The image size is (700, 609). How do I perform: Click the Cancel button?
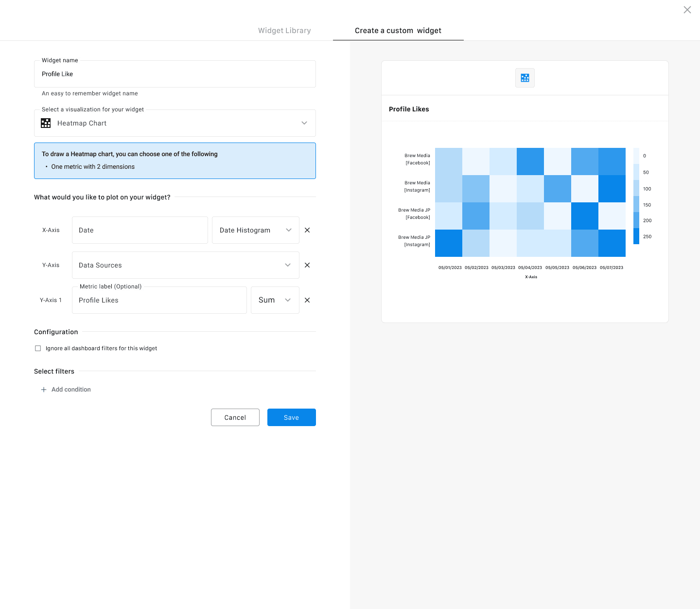click(235, 417)
